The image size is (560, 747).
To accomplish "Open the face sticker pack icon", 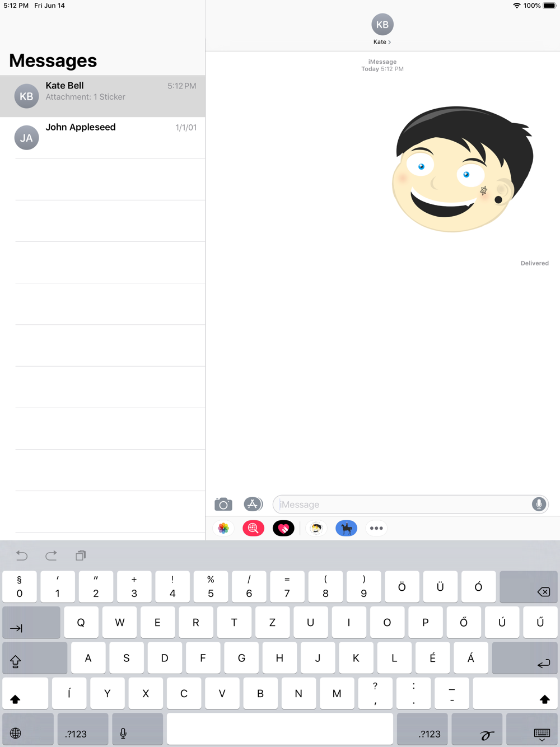I will pos(316,528).
